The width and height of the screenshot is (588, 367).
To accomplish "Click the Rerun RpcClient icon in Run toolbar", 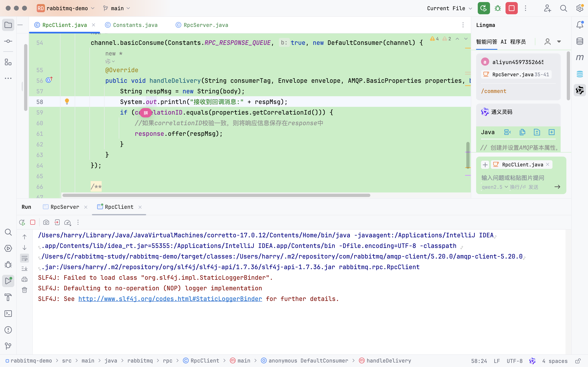I will click(22, 222).
